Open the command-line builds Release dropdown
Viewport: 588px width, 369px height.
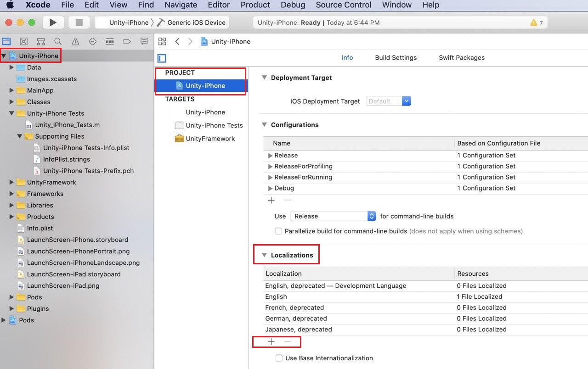coord(333,216)
